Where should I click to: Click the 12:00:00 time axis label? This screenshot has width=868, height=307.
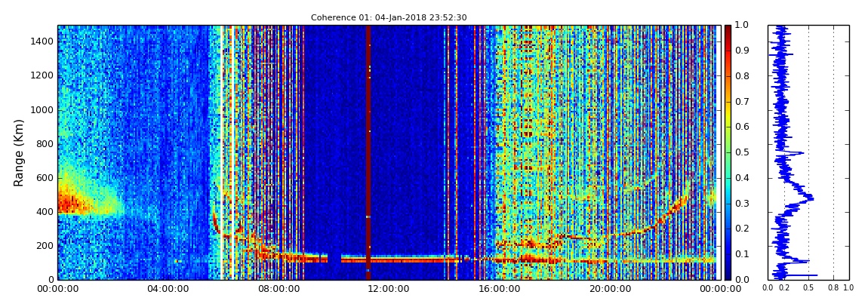(x=387, y=289)
